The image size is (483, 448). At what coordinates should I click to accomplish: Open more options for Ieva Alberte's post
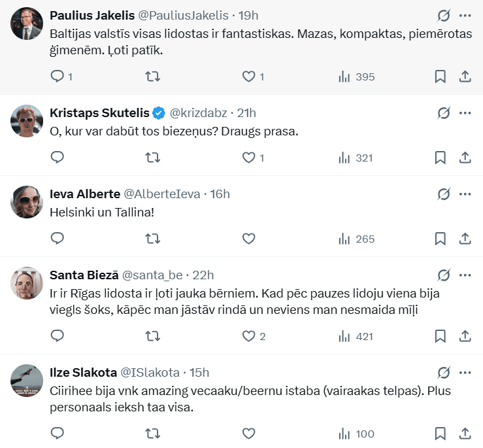465,194
